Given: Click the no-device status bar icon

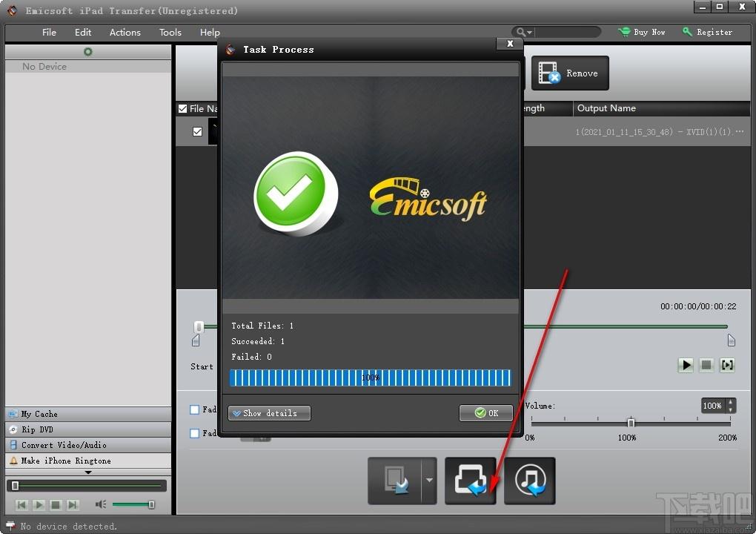Looking at the screenshot, I should pos(10,526).
